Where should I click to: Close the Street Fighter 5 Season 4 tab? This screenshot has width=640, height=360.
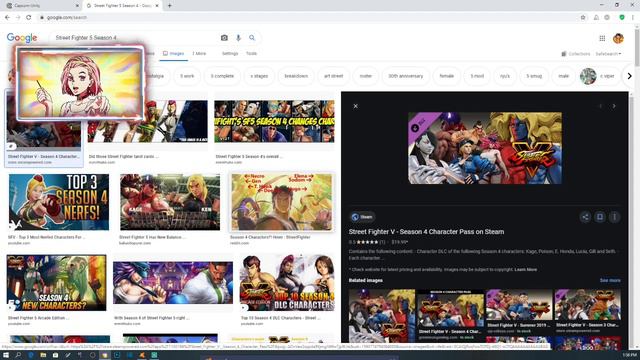tap(157, 6)
